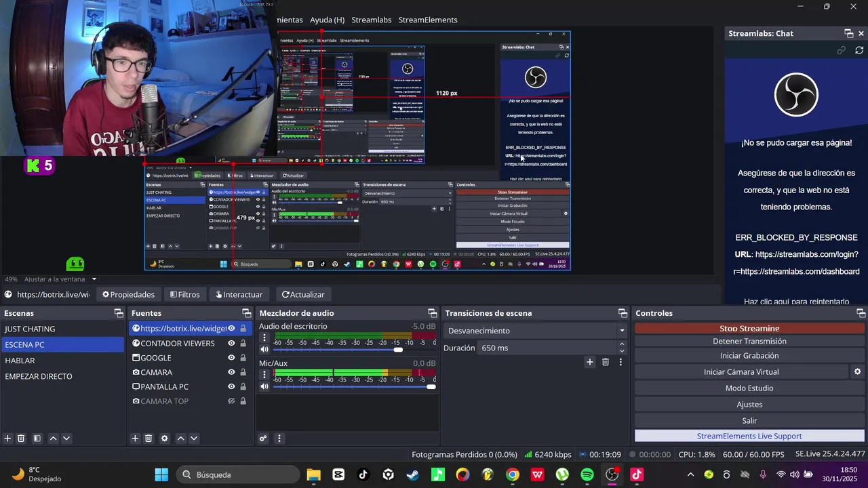
Task: Click the Modo Estudio button
Action: pyautogui.click(x=749, y=388)
